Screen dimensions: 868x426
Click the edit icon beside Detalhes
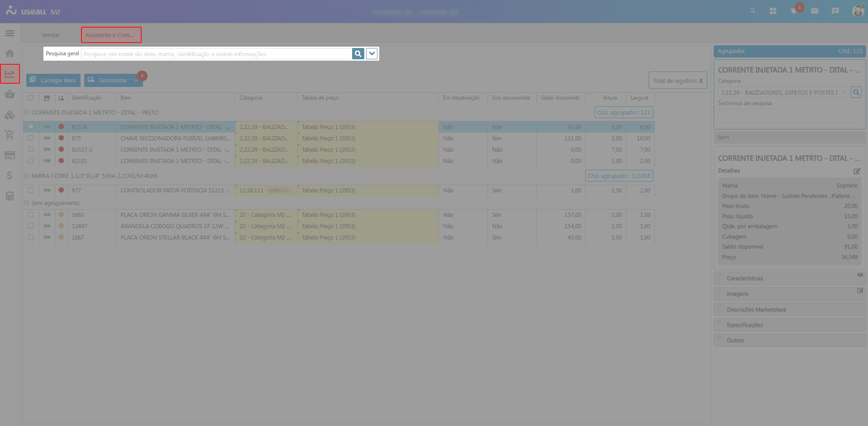pyautogui.click(x=857, y=171)
